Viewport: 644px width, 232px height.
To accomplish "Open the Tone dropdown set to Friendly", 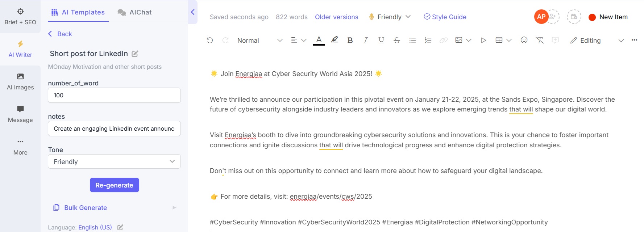I will point(114,161).
